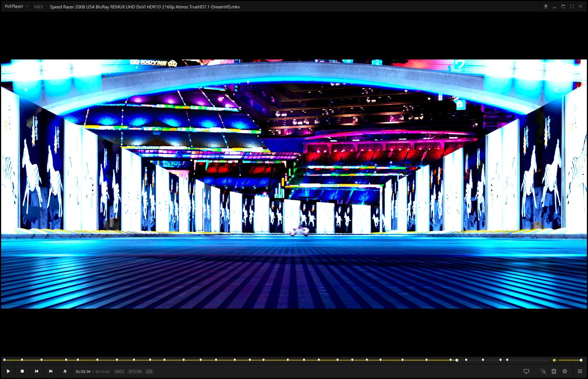Maximize the PotPlayer window
Viewport: 588px width, 379px height.
click(563, 6)
